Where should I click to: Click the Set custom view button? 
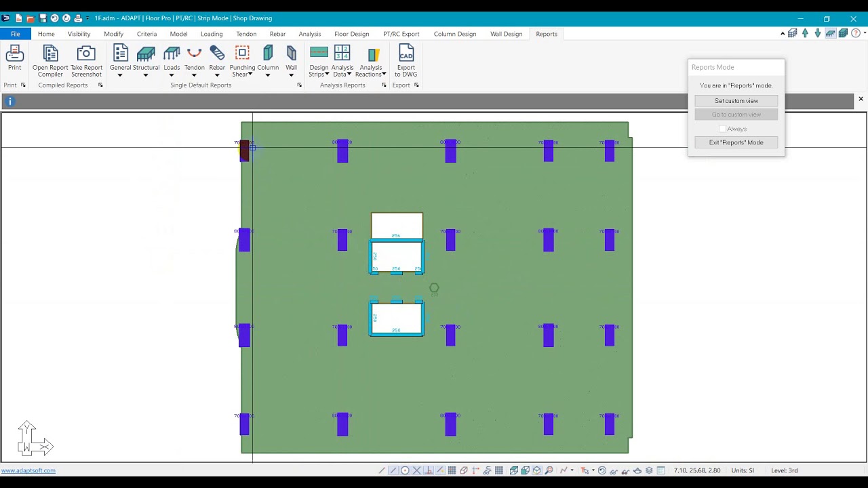(x=736, y=101)
